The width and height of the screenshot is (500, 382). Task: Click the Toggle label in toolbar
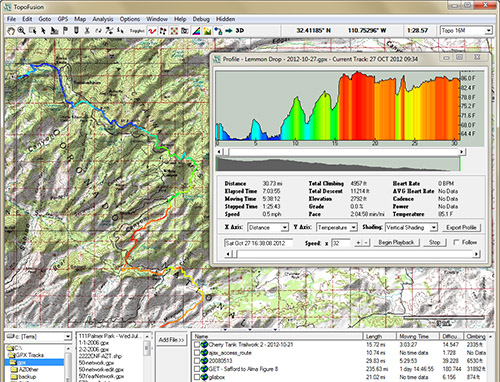pos(137,31)
